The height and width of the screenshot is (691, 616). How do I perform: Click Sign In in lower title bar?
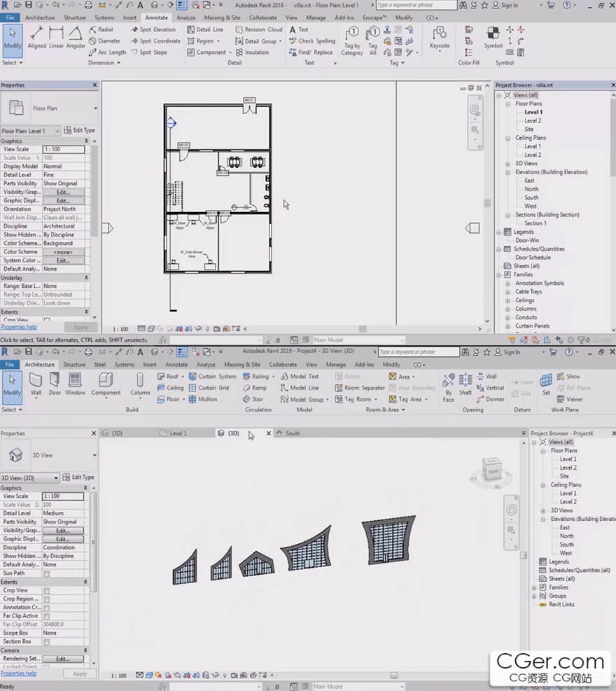point(506,352)
